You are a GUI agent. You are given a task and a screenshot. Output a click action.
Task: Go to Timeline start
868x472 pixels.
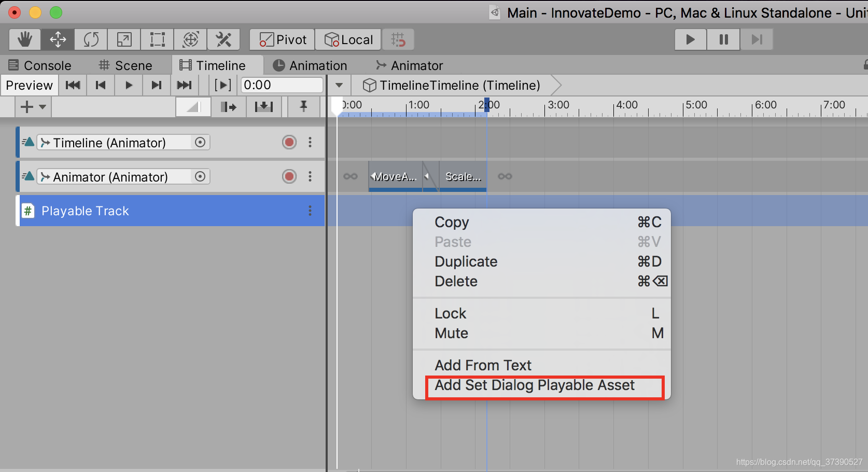[x=73, y=85]
